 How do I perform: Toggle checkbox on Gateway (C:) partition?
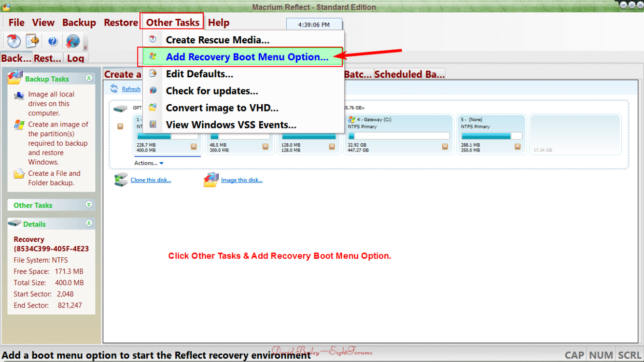(446, 147)
